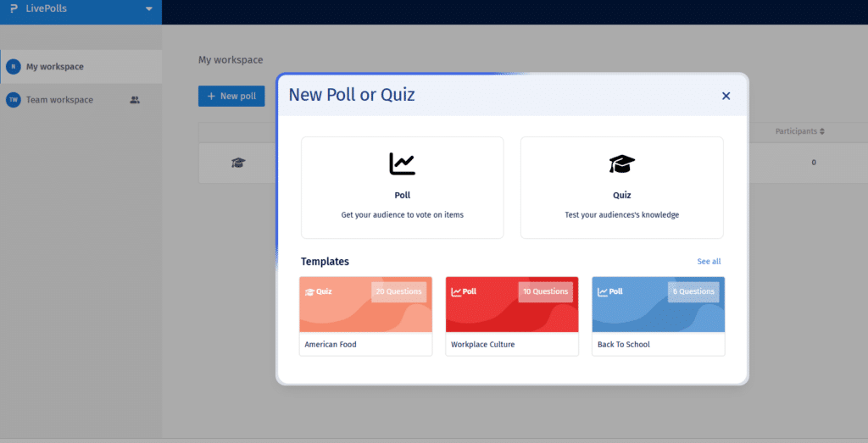
Task: Open the American Food quiz template
Action: (365, 316)
